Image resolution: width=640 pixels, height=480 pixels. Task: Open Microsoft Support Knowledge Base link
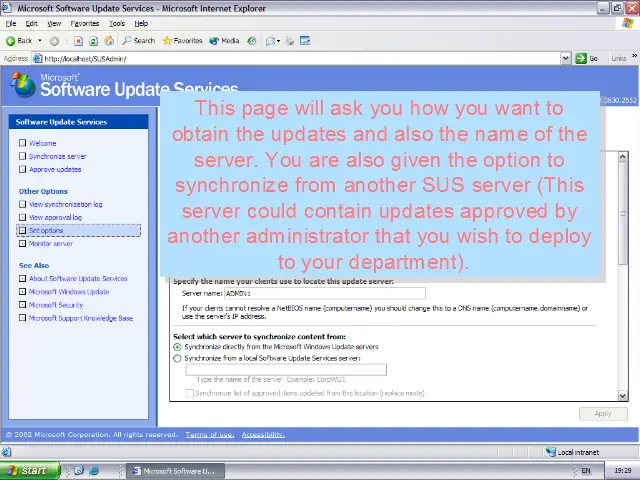click(81, 318)
